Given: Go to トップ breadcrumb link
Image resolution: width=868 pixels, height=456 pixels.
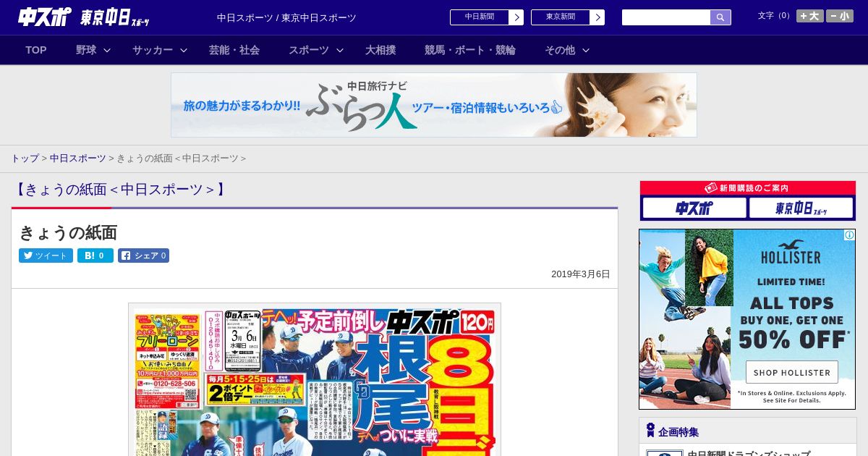Looking at the screenshot, I should pos(25,159).
